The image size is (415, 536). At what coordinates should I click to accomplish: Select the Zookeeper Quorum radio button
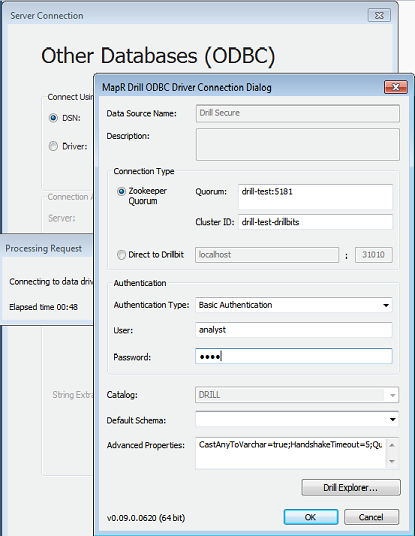pyautogui.click(x=121, y=191)
